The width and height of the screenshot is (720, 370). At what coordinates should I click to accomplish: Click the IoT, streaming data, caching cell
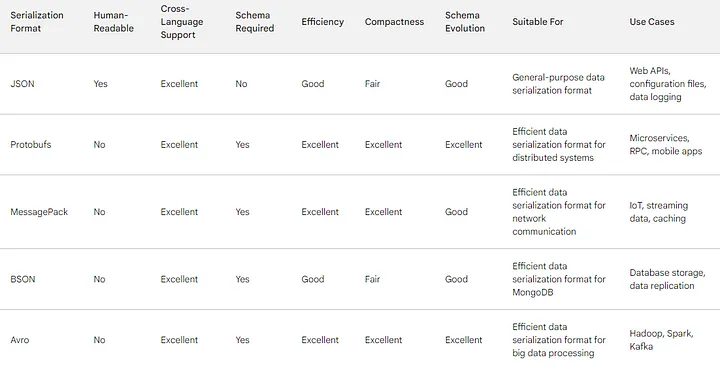[658, 212]
